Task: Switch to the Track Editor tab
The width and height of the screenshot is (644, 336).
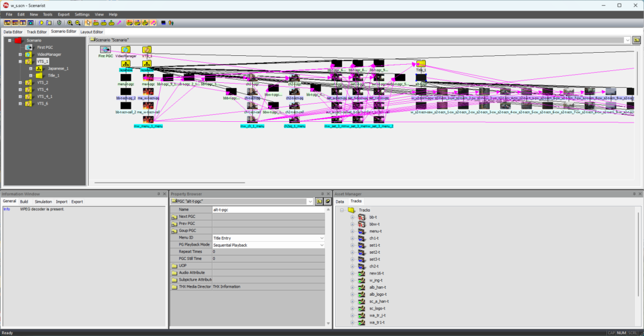Action: coord(36,31)
